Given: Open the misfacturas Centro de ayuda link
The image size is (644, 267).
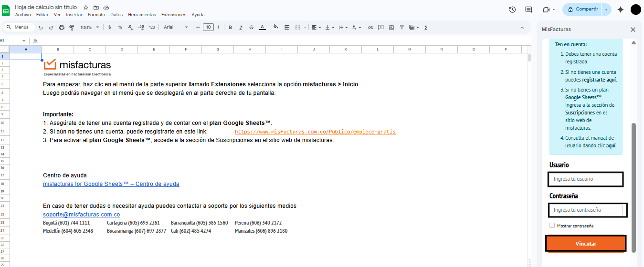Looking at the screenshot, I should (111, 184).
